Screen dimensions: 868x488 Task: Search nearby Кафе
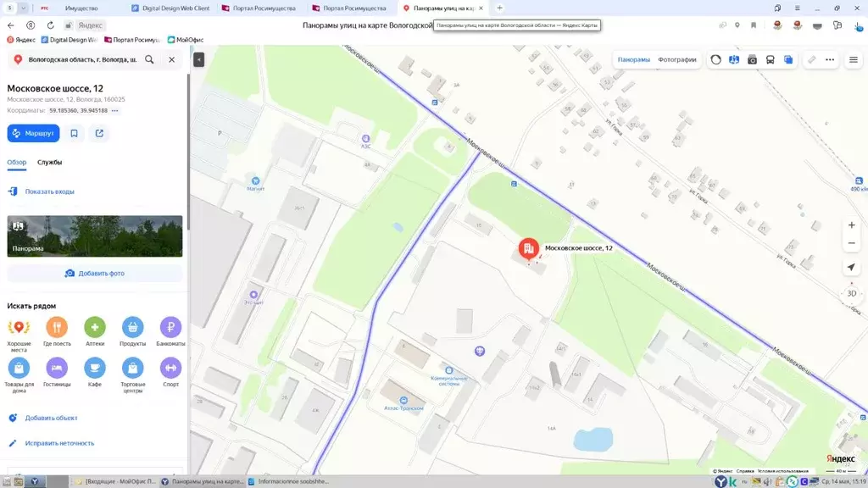tap(95, 372)
